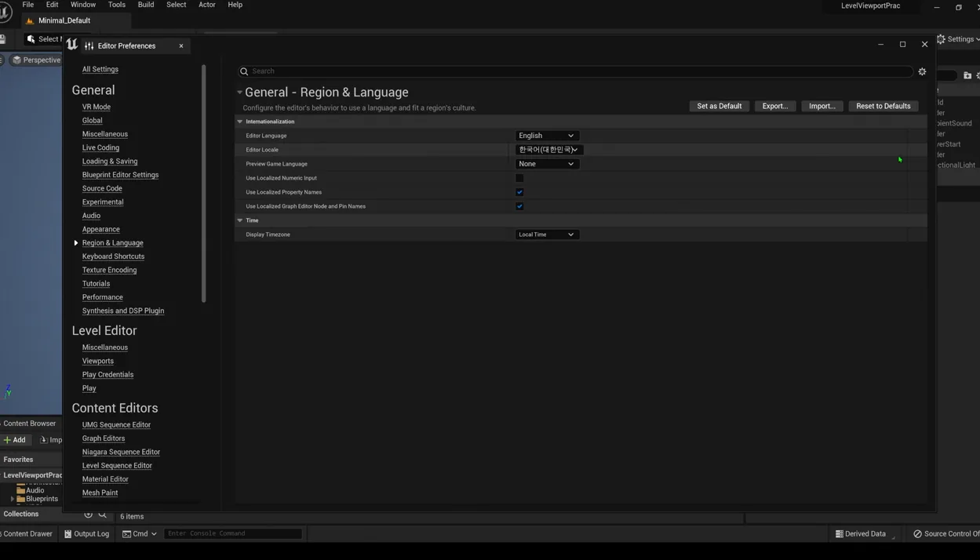
Task: Click the Source Control icon in the status bar
Action: click(x=917, y=534)
